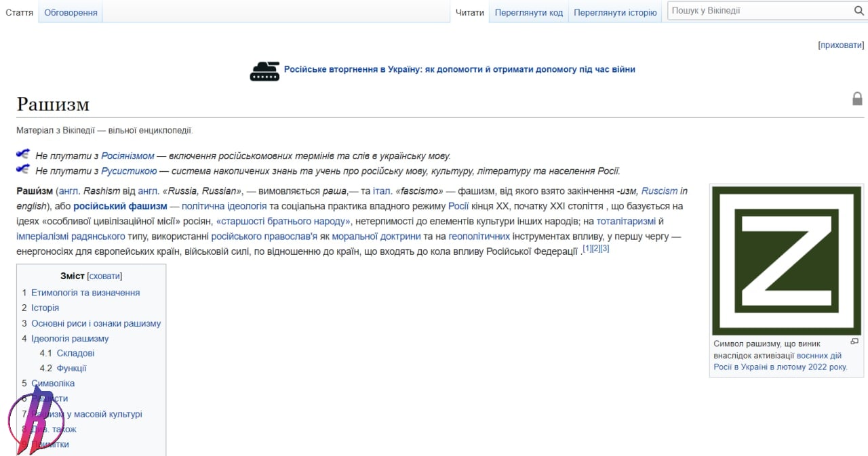Image resolution: width=868 pixels, height=456 pixels.
Task: Hide the banner via приховати link
Action: pyautogui.click(x=841, y=45)
